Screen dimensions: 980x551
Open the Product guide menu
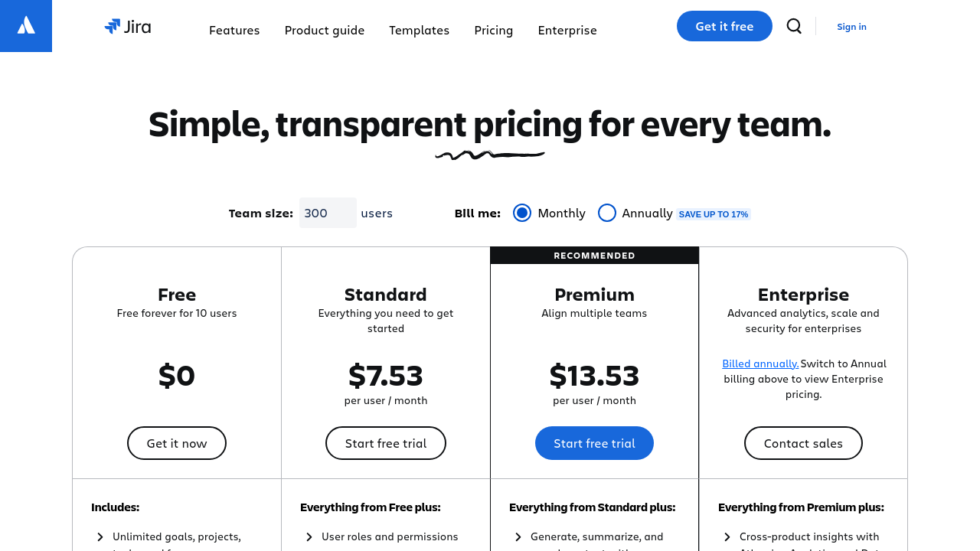pos(325,31)
